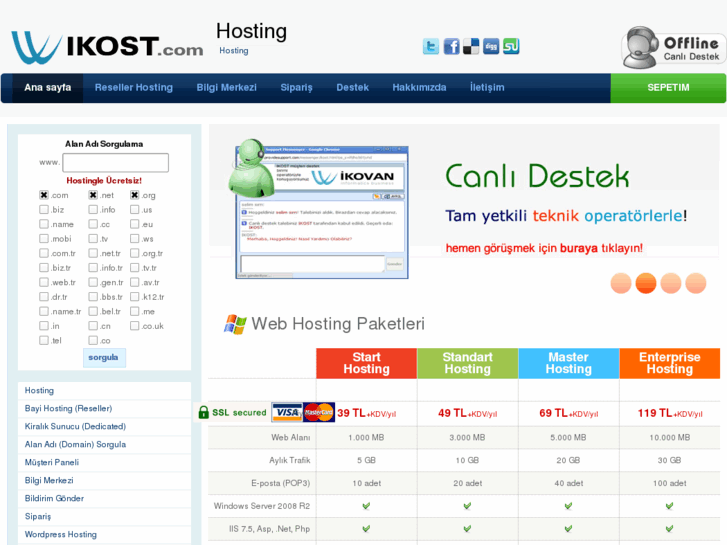727x545 pixels.
Task: Select the third banner slide dot
Action: 671,283
